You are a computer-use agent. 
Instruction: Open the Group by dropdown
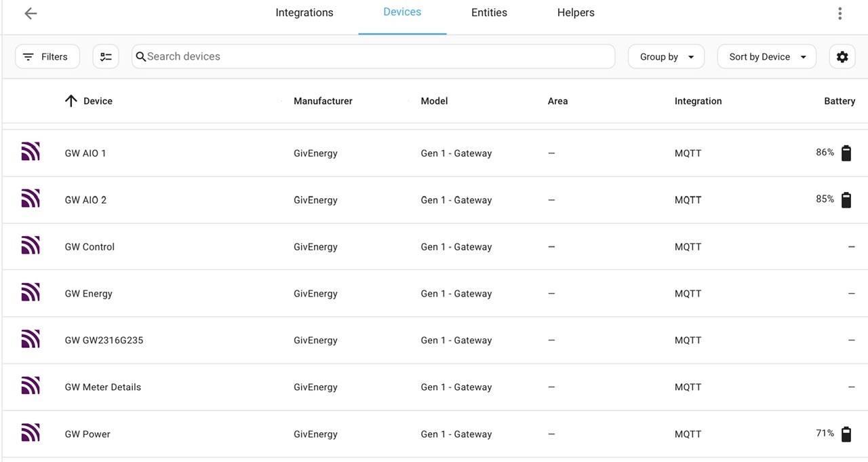click(667, 57)
